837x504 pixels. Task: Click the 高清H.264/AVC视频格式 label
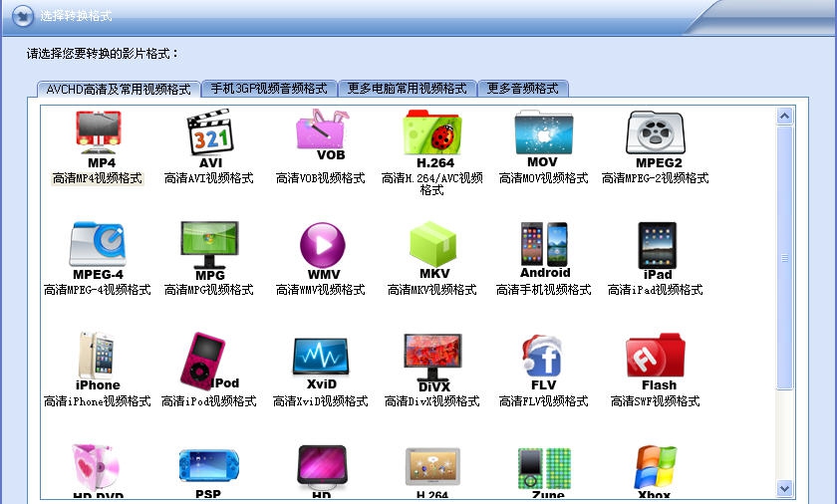[x=432, y=184]
